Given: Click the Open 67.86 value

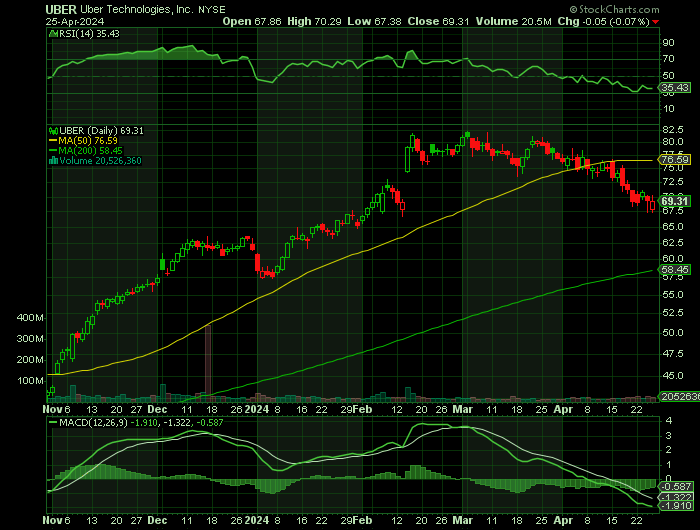Looking at the screenshot, I should pyautogui.click(x=252, y=21).
